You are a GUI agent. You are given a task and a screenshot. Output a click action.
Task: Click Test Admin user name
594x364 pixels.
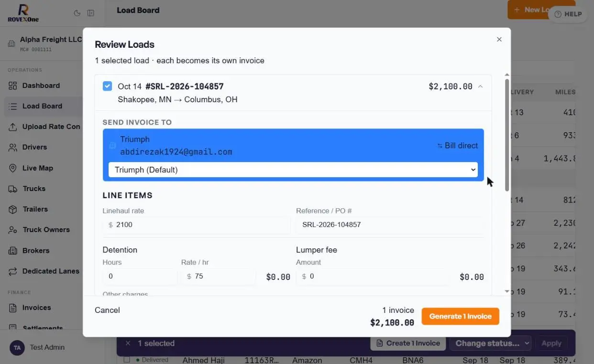(x=47, y=347)
